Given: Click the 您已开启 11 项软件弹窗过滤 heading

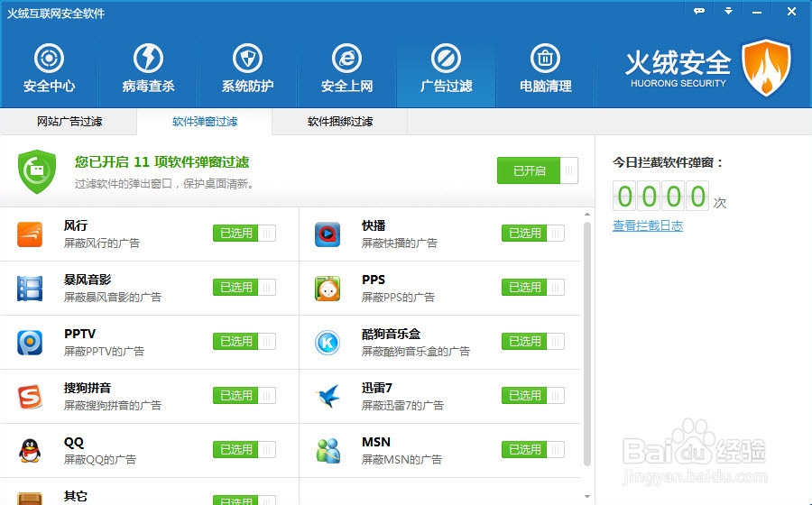Looking at the screenshot, I should coord(161,162).
